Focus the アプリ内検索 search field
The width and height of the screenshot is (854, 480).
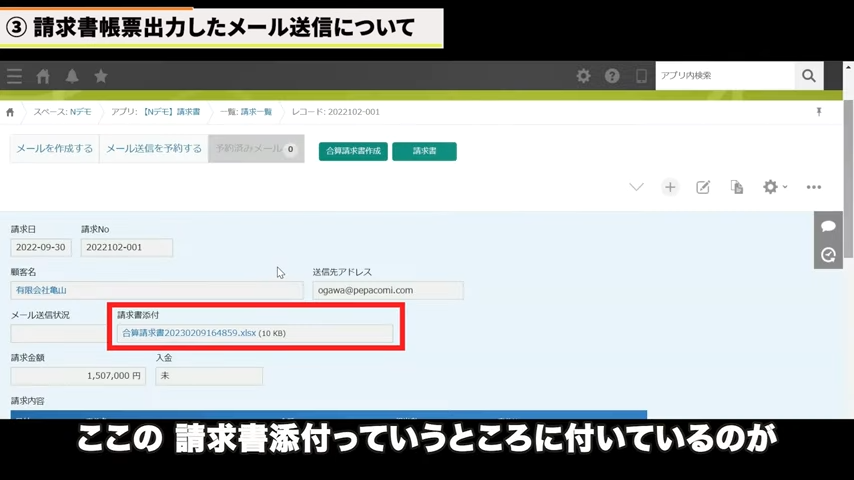click(x=725, y=76)
